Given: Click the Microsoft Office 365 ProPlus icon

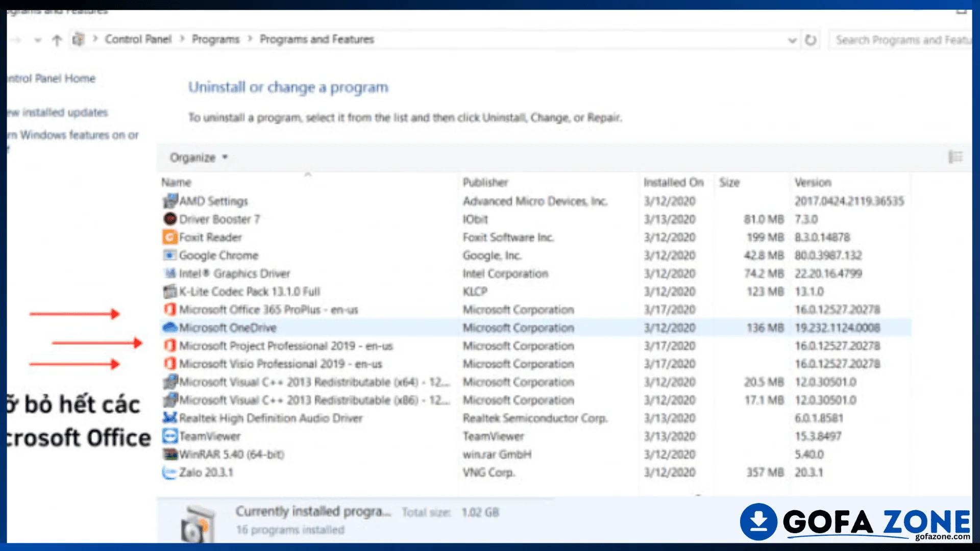Looking at the screenshot, I should [x=170, y=310].
